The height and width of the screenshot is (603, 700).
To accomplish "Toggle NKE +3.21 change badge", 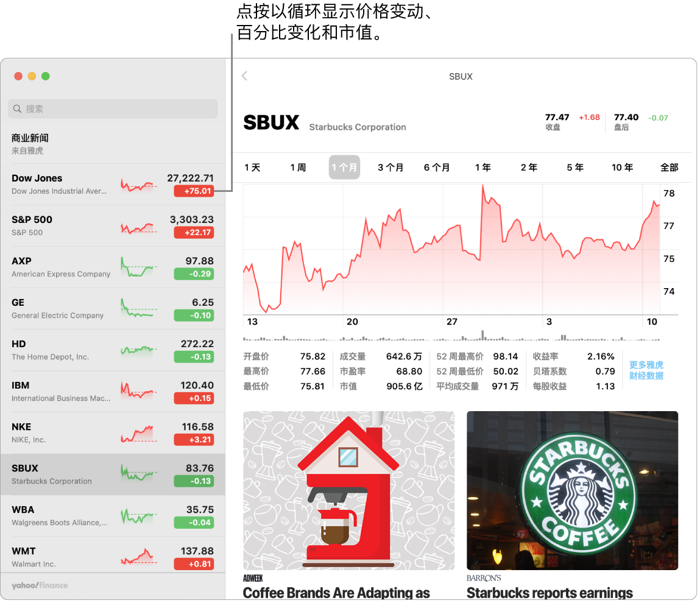I will coord(194,440).
